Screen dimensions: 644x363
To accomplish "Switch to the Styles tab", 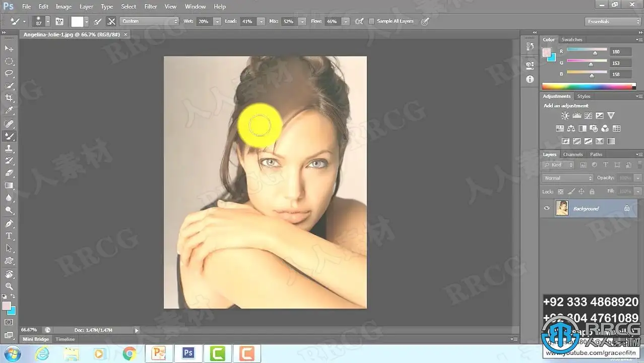I will point(584,96).
